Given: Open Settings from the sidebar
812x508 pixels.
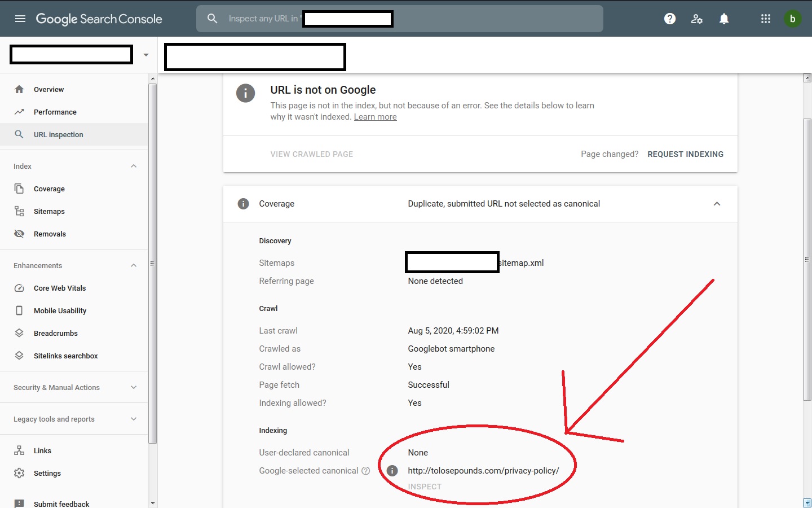Looking at the screenshot, I should [x=74, y=473].
